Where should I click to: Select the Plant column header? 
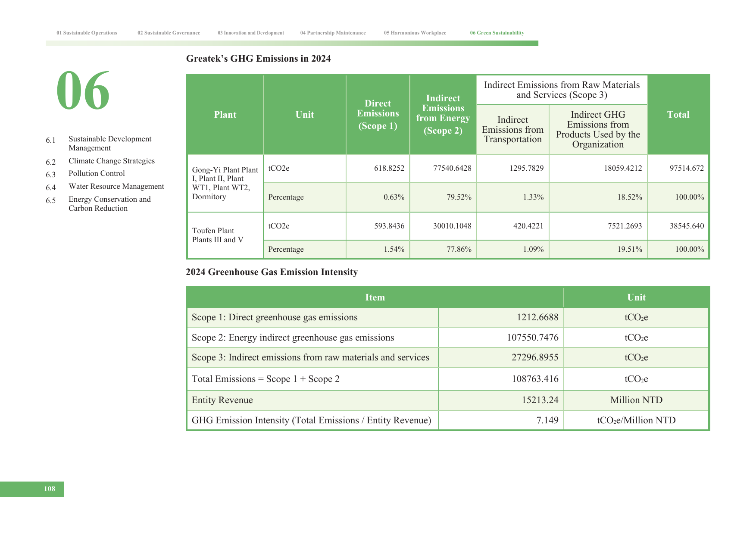coord(225,115)
